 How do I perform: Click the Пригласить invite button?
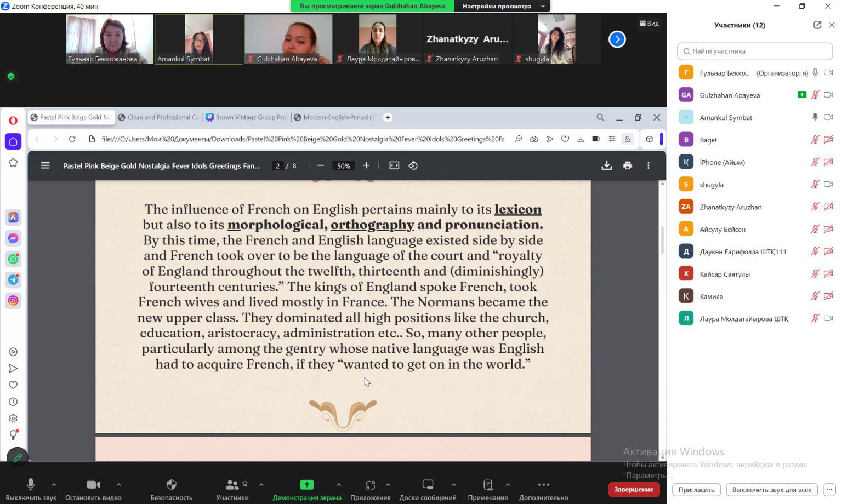point(696,490)
